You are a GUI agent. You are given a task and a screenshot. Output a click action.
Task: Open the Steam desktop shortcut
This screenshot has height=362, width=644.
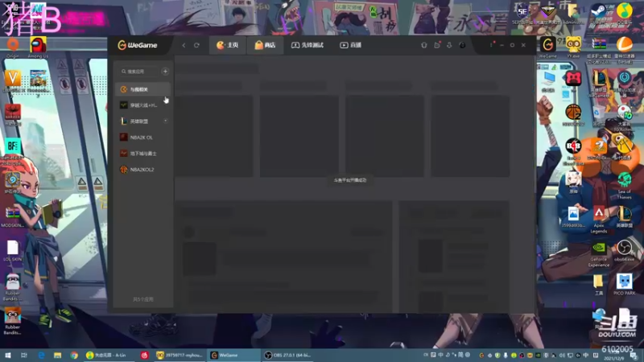pos(598,12)
